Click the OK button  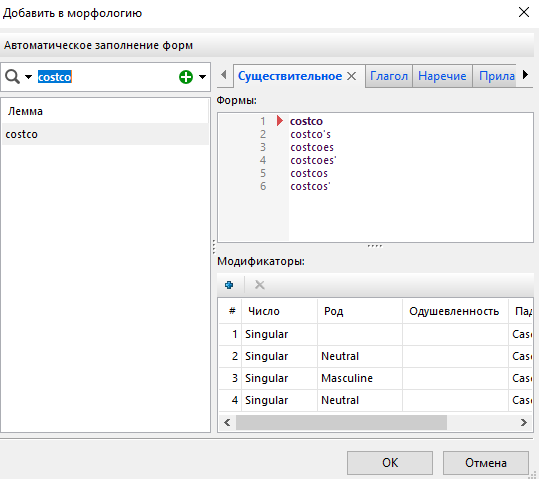[390, 463]
